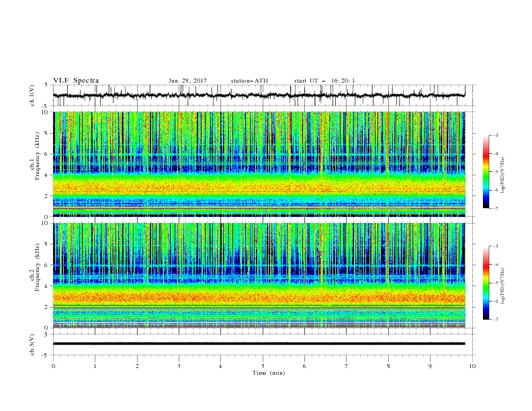The width and height of the screenshot is (532, 411).
Task: Click the ch.1 colorbar log(PSD) label
Action: (x=503, y=175)
